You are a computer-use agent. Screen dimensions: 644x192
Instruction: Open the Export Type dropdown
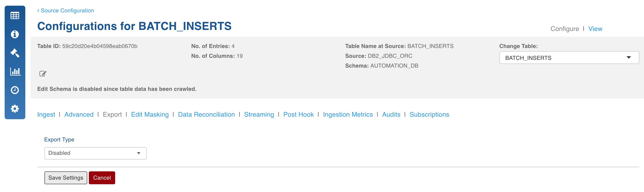click(95, 153)
